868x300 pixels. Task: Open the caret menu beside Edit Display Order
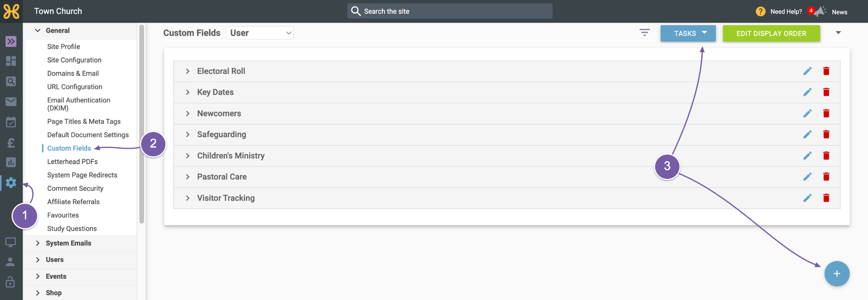pos(838,33)
